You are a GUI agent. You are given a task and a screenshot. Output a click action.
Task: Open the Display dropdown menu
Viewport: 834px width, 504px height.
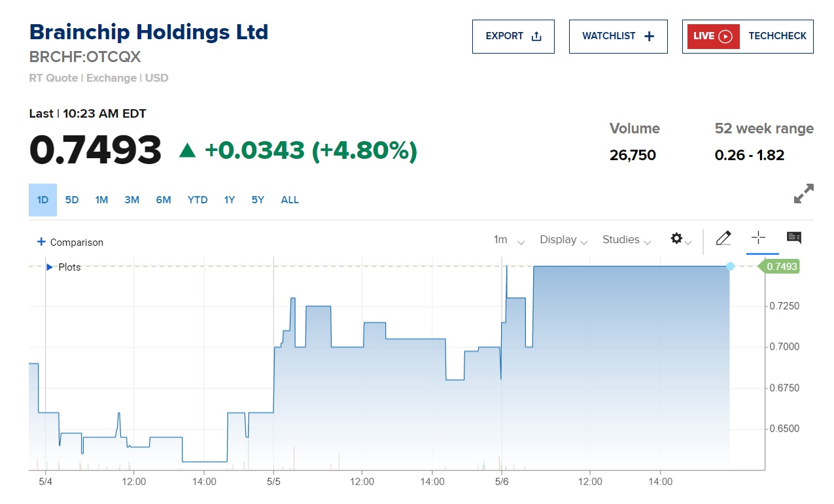(x=563, y=240)
